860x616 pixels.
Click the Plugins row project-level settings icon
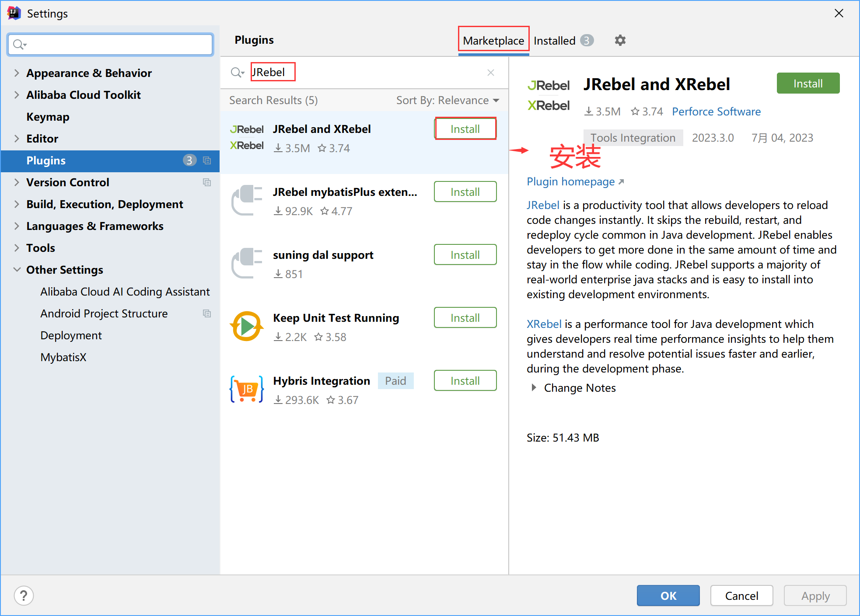pos(207,160)
